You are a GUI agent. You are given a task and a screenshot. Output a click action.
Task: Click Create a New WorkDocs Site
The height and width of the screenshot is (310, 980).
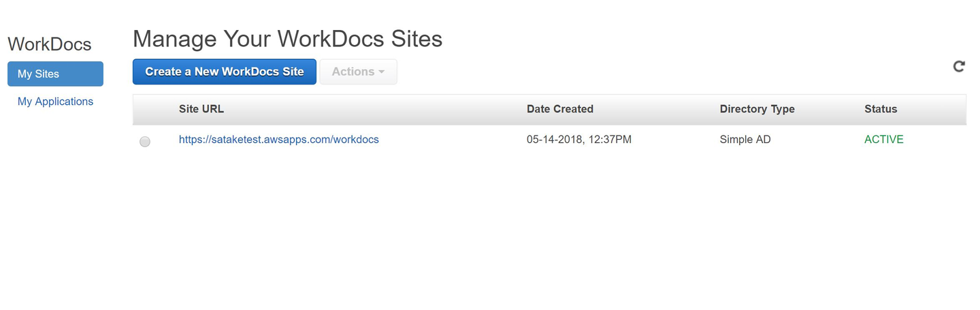(224, 72)
